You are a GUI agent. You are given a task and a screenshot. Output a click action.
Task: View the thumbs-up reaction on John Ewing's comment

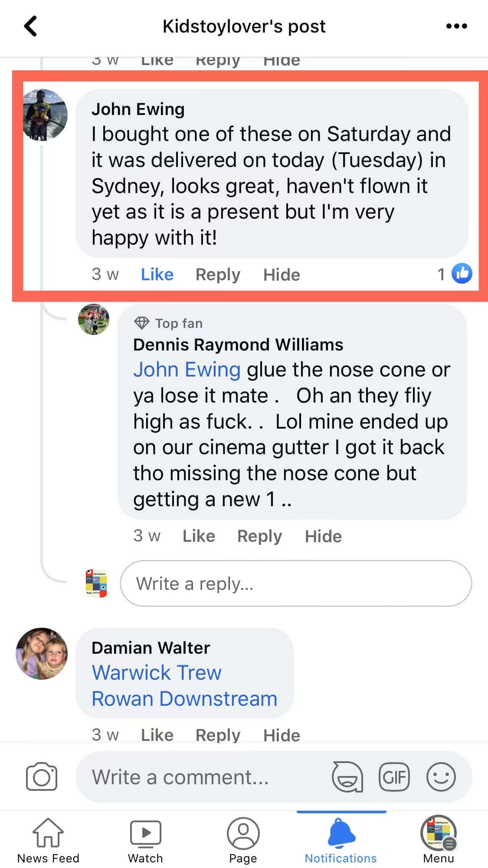[462, 274]
